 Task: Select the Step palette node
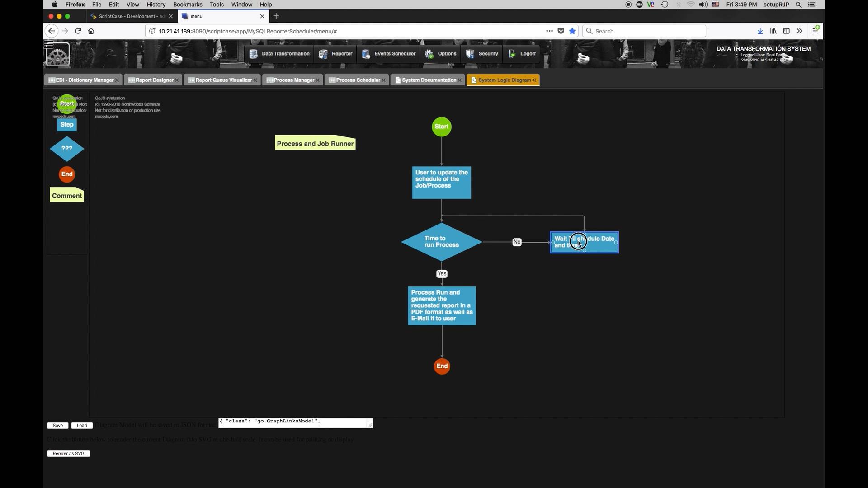67,125
